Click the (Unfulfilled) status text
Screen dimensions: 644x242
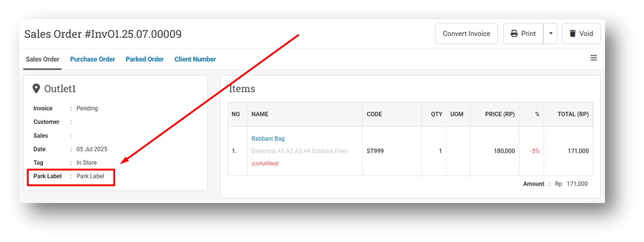pyautogui.click(x=265, y=163)
